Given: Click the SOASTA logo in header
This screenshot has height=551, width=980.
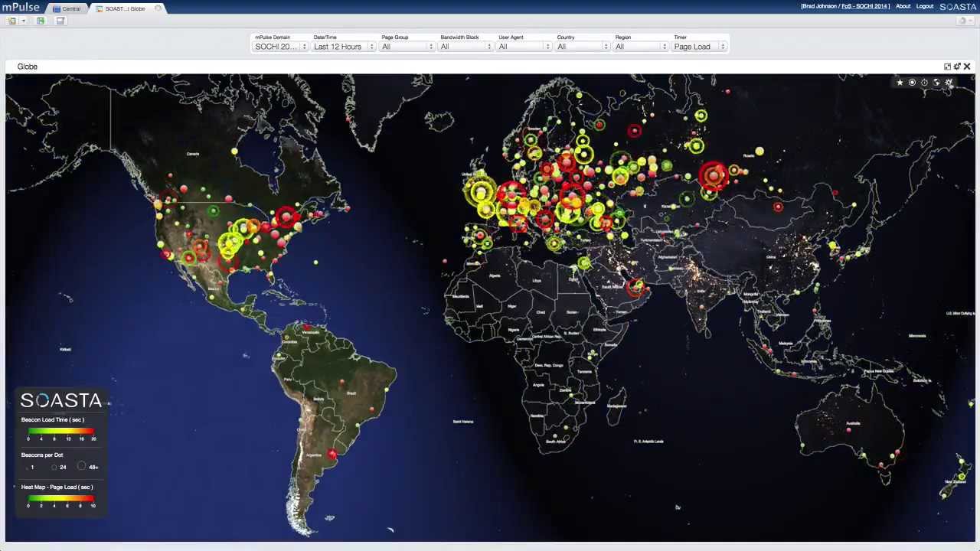Looking at the screenshot, I should coord(958,6).
